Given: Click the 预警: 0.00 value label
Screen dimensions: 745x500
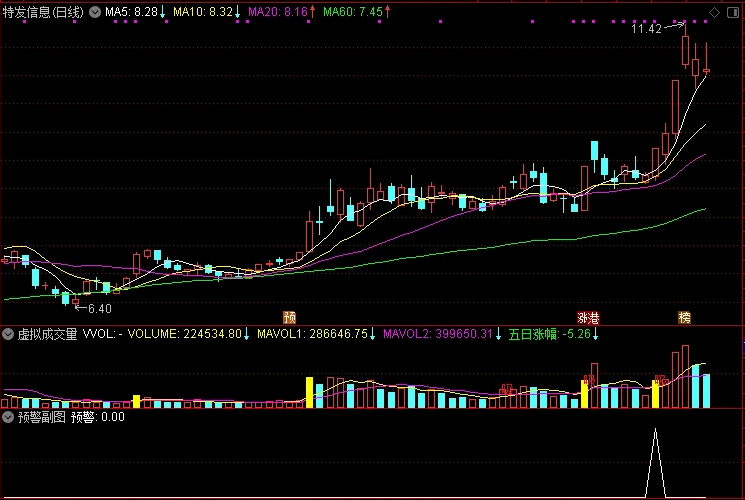Looking at the screenshot, I should pos(98,417).
